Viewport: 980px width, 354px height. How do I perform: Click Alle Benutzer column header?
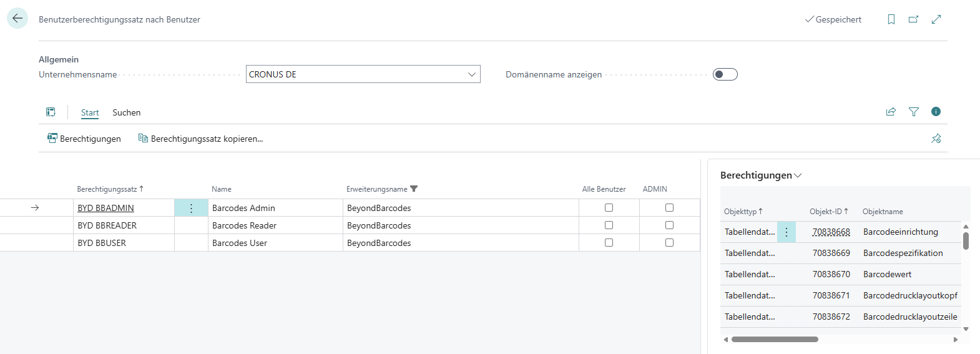pyautogui.click(x=604, y=189)
